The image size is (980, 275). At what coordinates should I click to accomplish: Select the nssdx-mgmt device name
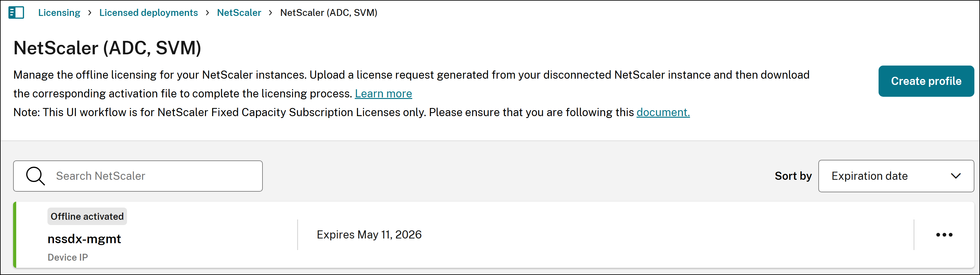coord(84,239)
